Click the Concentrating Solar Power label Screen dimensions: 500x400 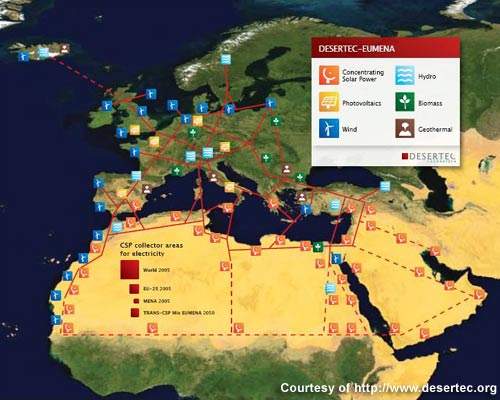(363, 76)
